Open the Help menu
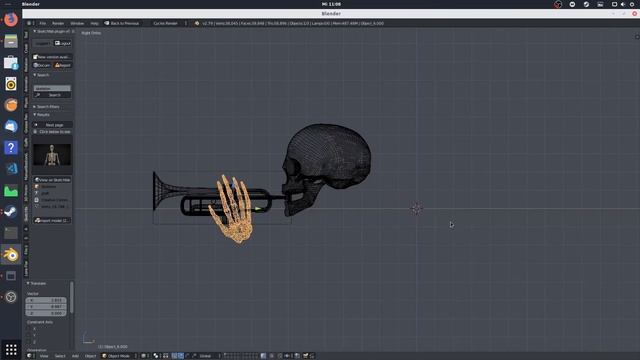This screenshot has height=360, width=640. (x=94, y=23)
